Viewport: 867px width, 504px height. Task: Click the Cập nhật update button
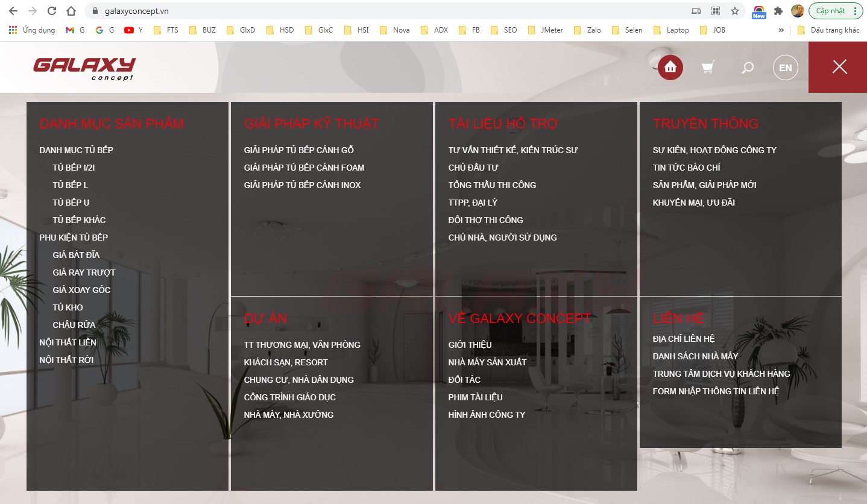click(835, 11)
